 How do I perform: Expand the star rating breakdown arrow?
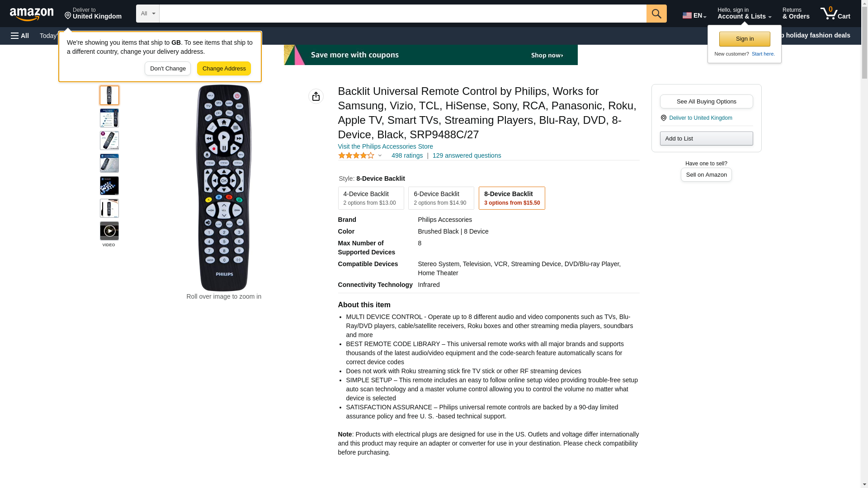(380, 155)
